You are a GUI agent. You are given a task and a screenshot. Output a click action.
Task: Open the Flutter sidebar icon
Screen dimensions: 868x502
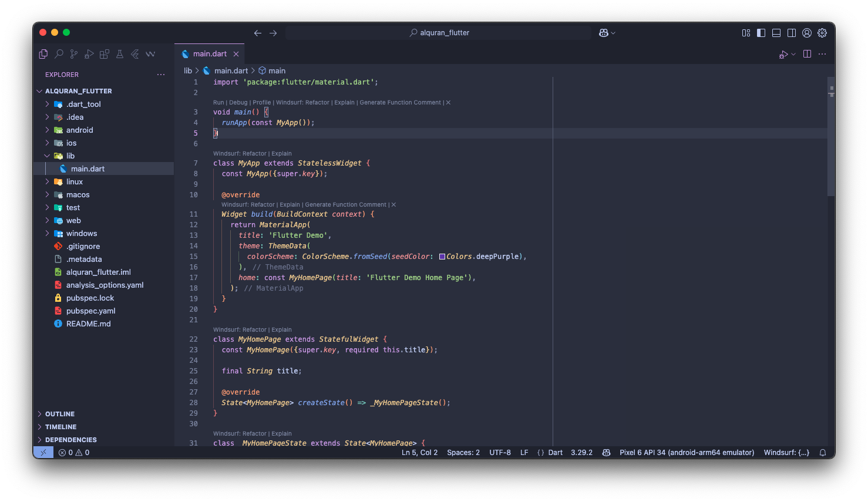(134, 54)
